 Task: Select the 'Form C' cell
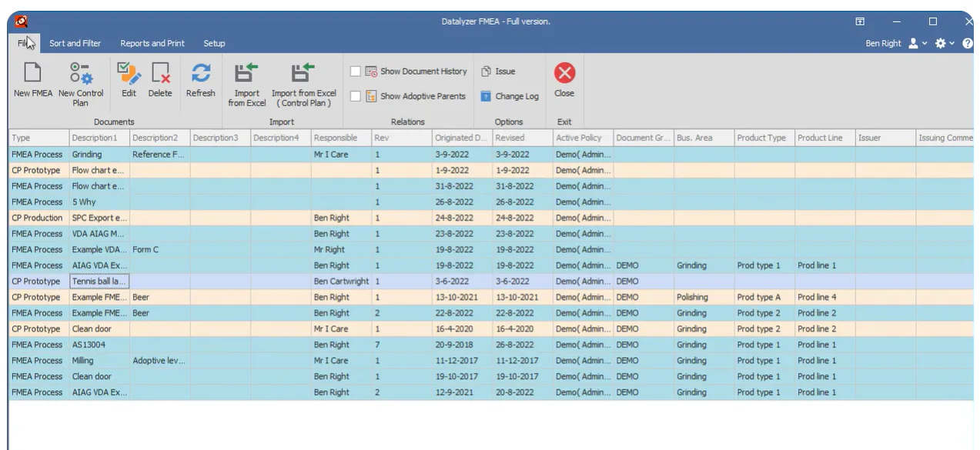tap(160, 250)
